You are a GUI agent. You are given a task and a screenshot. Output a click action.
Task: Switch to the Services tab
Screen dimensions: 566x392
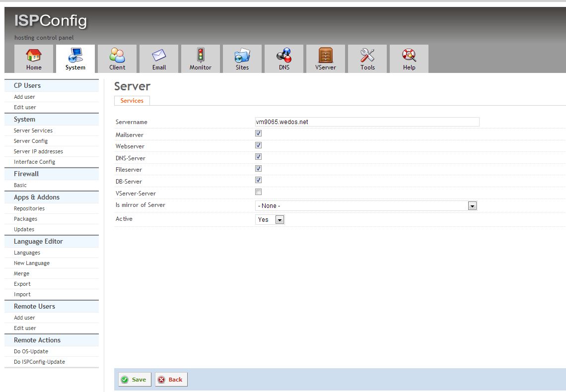[x=132, y=101]
